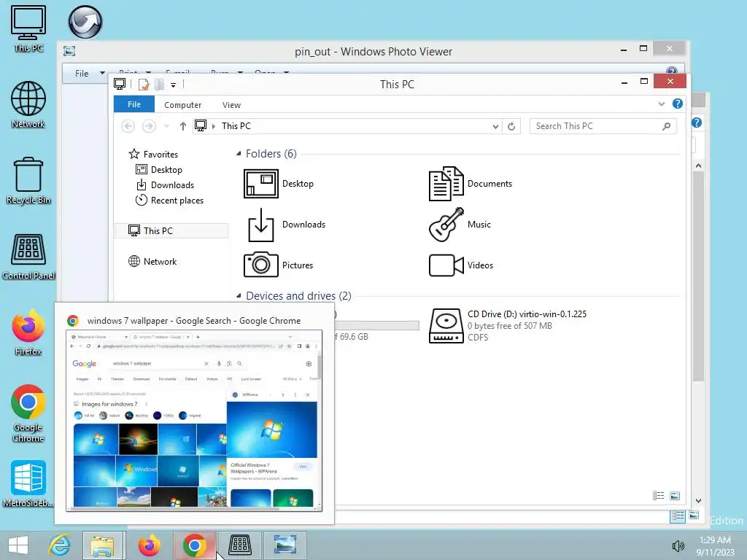This screenshot has height=560, width=747.
Task: Go up one level with the up arrow
Action: 183,126
